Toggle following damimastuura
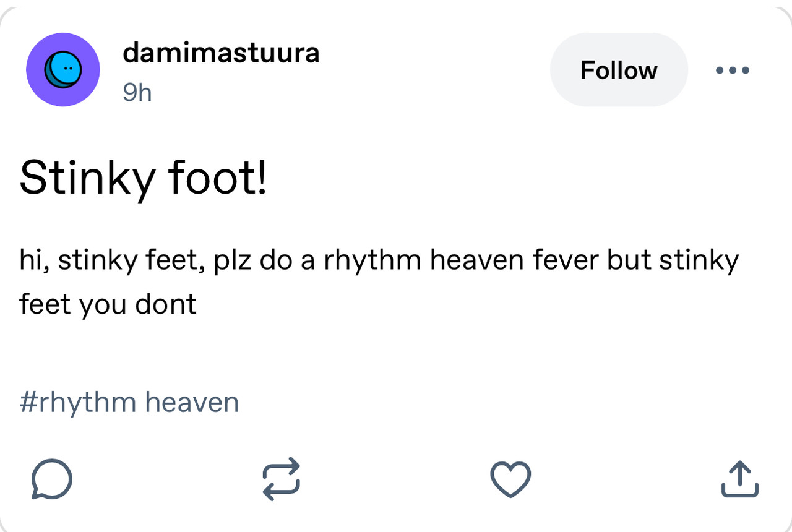 [x=619, y=70]
